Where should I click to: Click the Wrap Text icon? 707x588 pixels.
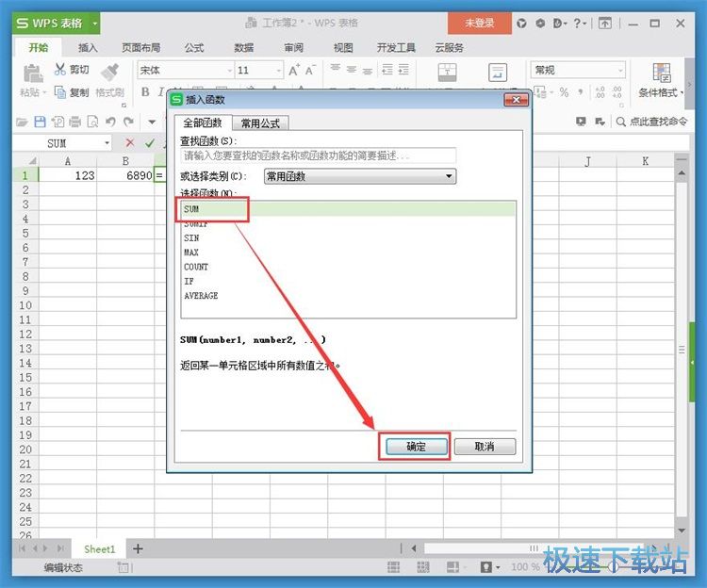pos(498,73)
